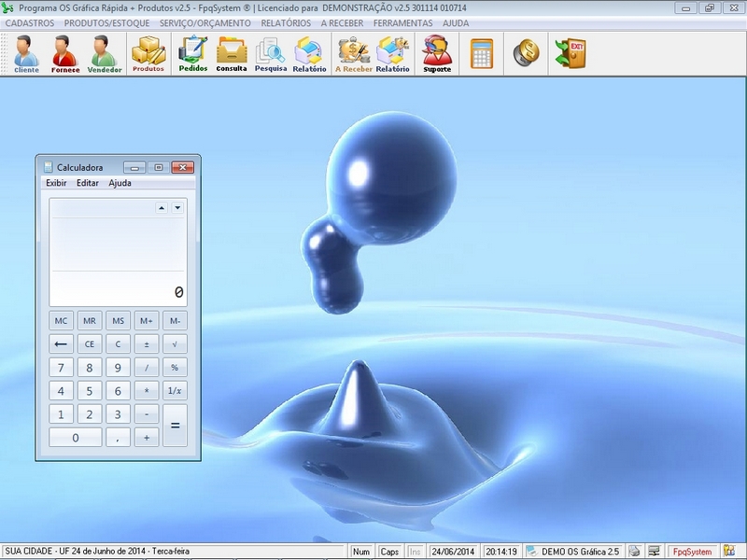Click the 7 key on the calculator
The height and width of the screenshot is (560, 747).
[x=61, y=367]
